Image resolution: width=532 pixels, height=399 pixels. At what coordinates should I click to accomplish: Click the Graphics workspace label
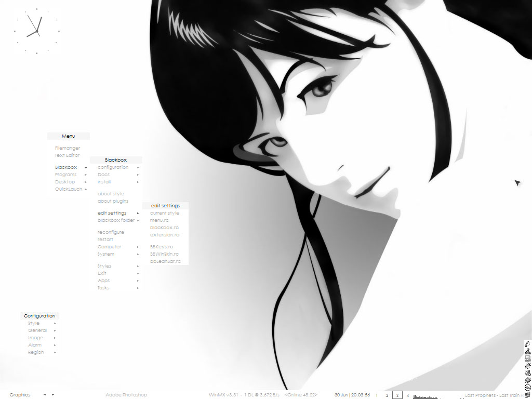point(20,395)
